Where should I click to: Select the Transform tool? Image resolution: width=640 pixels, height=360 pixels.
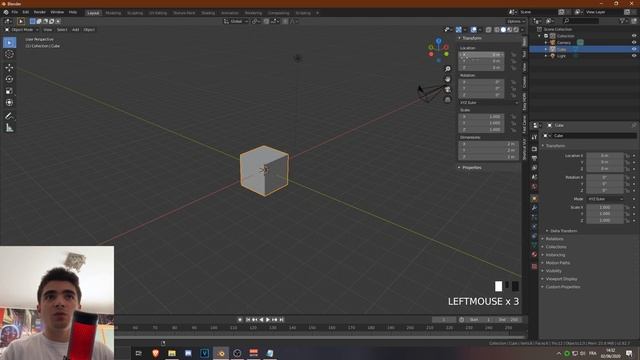pos(9,102)
